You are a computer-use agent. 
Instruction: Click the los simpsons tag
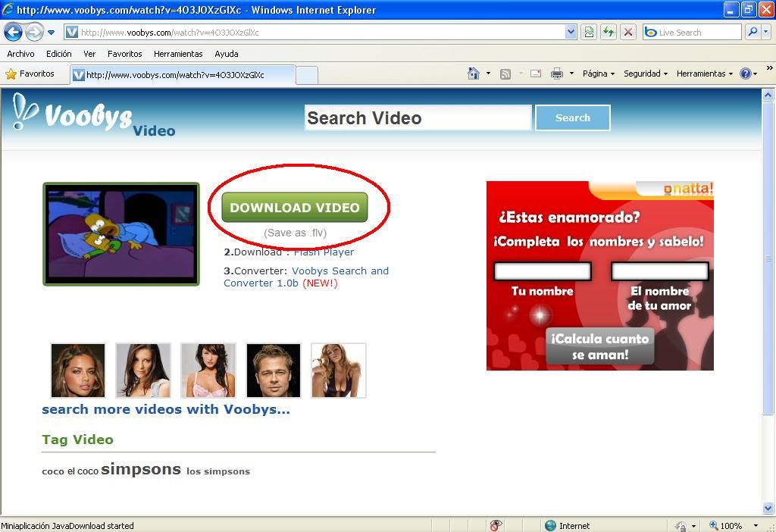click(218, 471)
